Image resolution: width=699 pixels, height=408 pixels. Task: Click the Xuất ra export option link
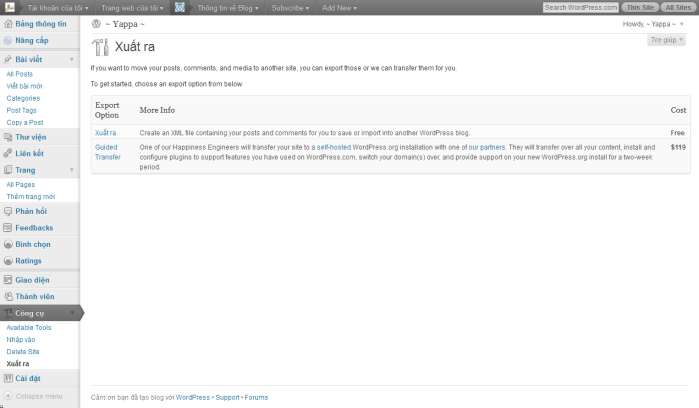[x=106, y=132]
